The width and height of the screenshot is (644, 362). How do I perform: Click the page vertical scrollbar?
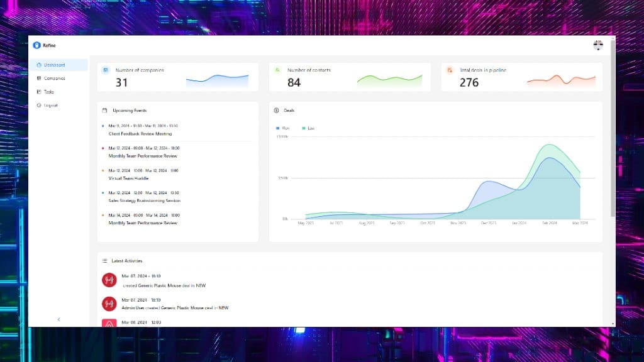tap(613, 127)
